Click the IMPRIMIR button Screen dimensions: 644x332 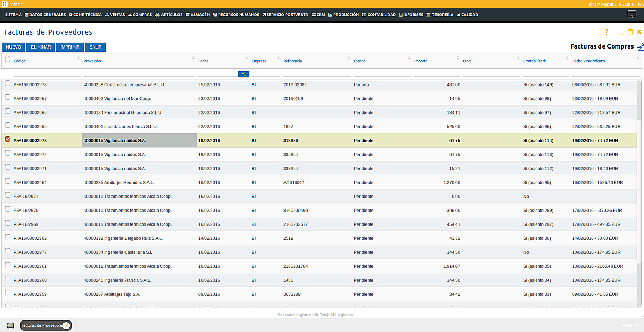[70, 47]
